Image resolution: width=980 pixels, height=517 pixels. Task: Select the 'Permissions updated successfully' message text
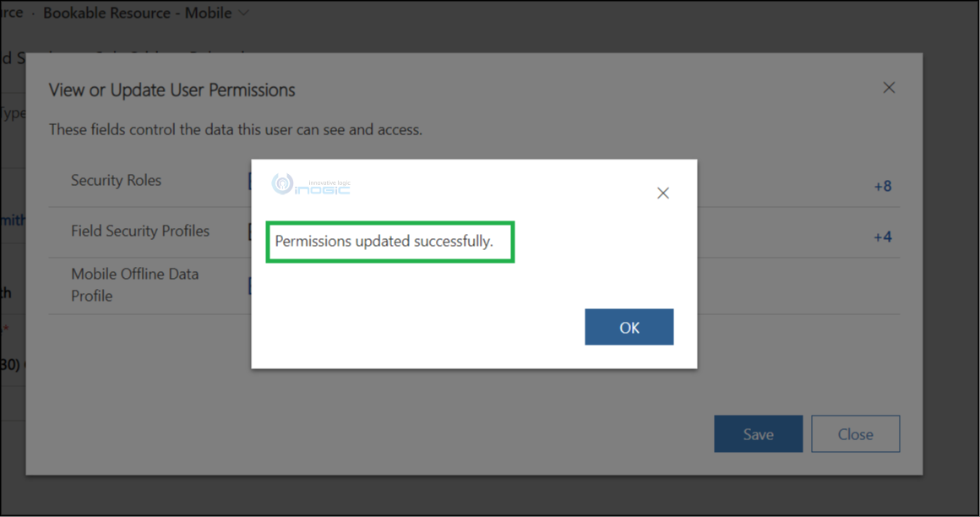(x=384, y=242)
